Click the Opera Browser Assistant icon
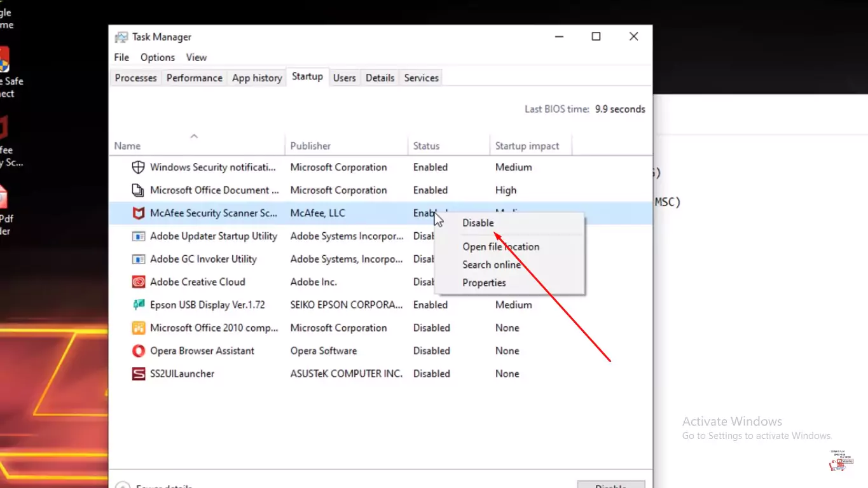Image resolution: width=868 pixels, height=488 pixels. click(138, 351)
